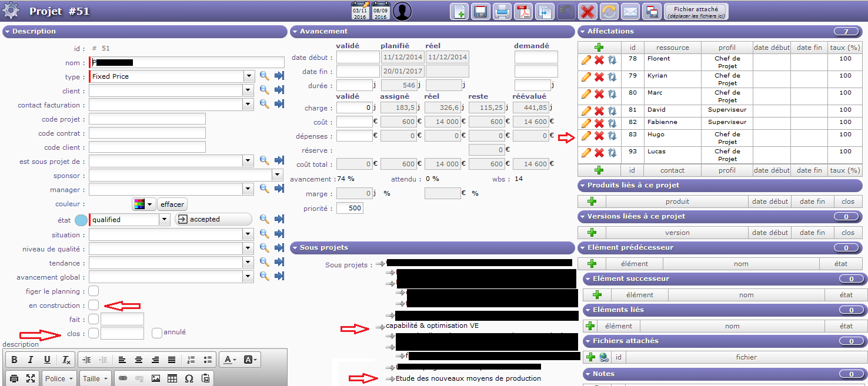Image resolution: width=868 pixels, height=386 pixels.
Task: Refresh the project with the yellow arrows icon
Action: [609, 11]
